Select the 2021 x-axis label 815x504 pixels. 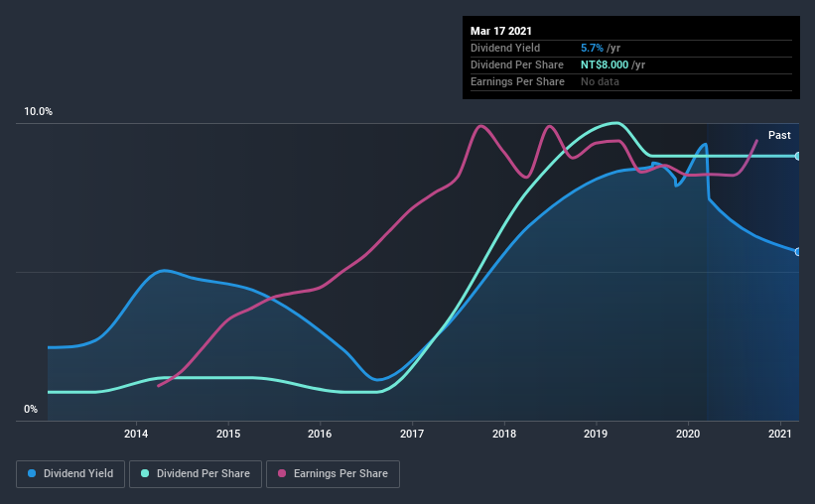click(780, 434)
